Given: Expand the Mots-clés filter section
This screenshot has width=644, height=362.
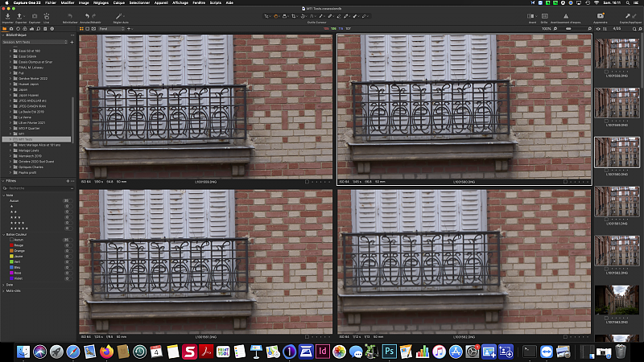Looking at the screenshot, I should [3, 290].
